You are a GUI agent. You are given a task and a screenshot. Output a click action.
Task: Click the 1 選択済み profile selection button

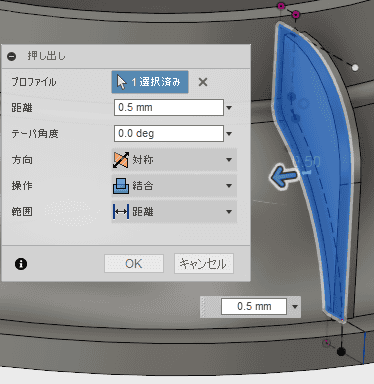(150, 82)
